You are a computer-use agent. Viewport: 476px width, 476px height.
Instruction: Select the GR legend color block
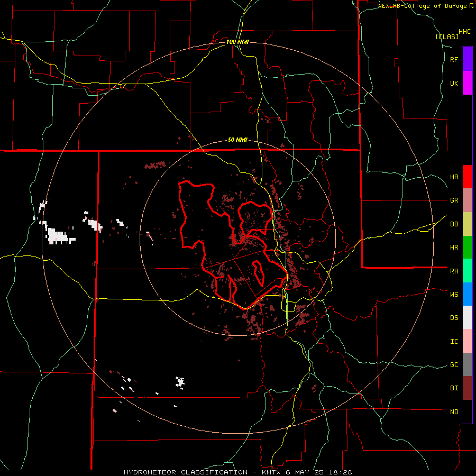pos(467,200)
